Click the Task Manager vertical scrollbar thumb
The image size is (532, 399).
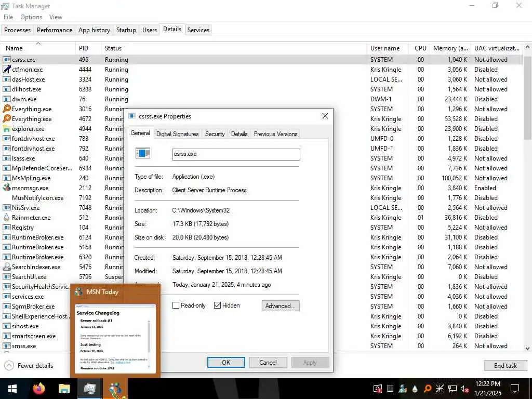point(527,98)
